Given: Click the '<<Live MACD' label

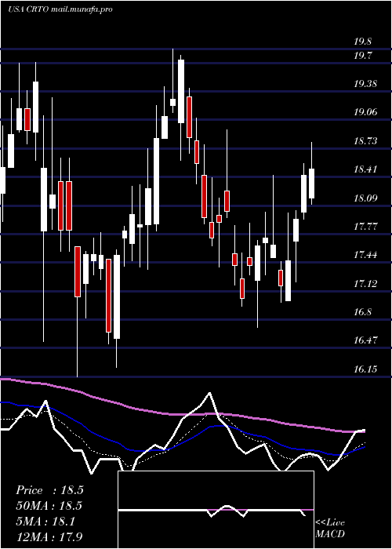Looking at the screenshot, I should click(x=330, y=528).
